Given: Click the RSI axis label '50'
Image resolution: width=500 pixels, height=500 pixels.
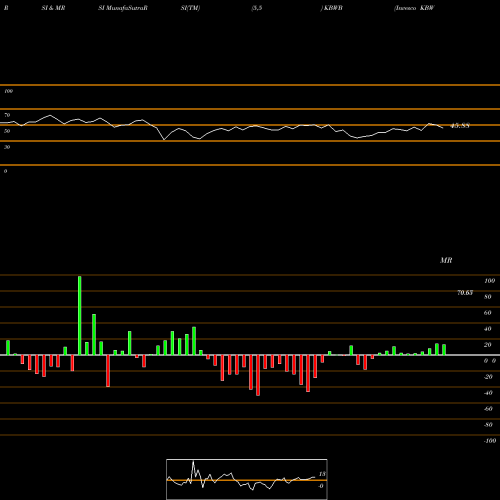Looking at the screenshot, I should [7, 131].
